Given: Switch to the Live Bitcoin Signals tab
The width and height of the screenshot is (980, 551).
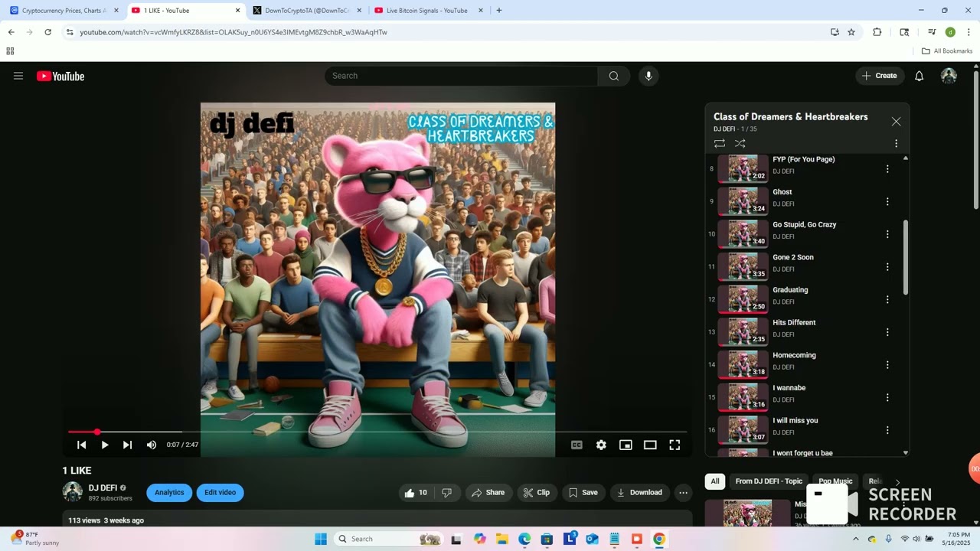Looking at the screenshot, I should click(427, 11).
